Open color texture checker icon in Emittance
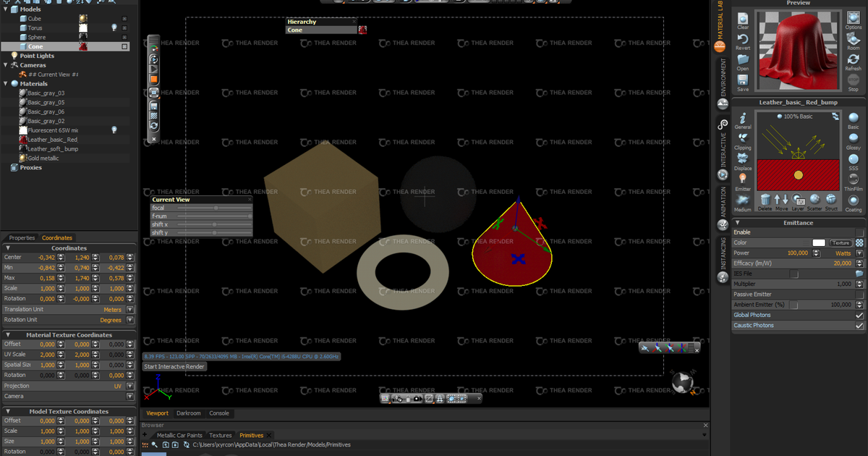This screenshot has width=868, height=456. pos(859,243)
